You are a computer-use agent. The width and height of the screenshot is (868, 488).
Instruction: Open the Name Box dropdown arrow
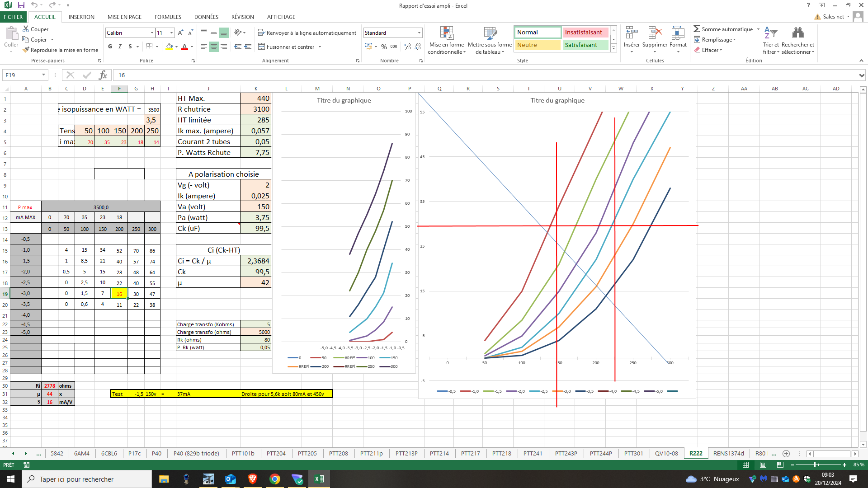(43, 75)
